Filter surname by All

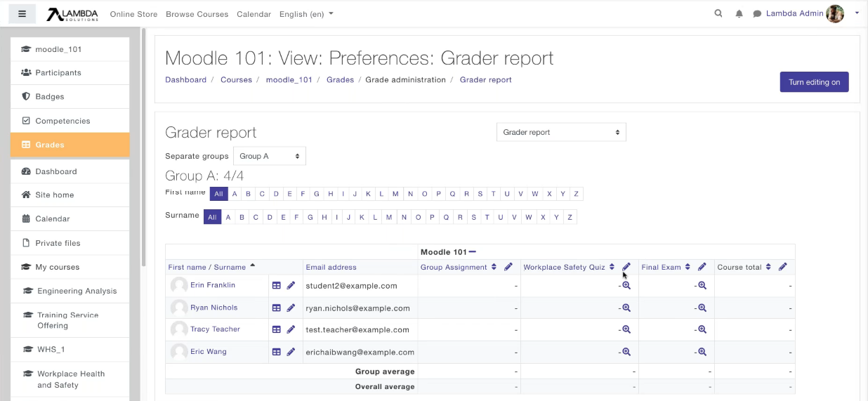coord(212,218)
